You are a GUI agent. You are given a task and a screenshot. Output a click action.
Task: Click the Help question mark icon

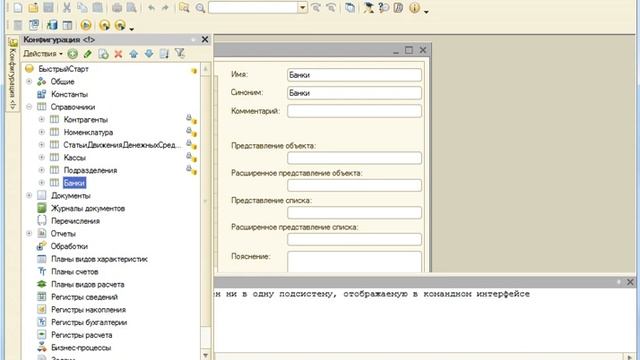(384, 7)
